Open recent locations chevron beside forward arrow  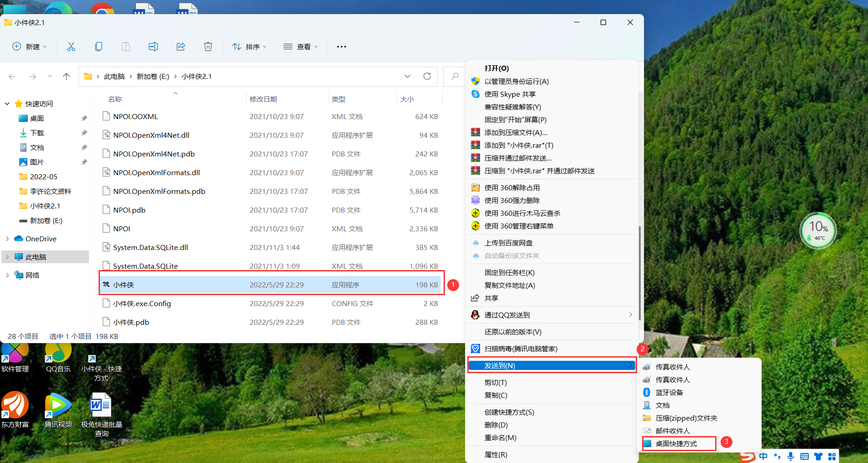point(50,77)
